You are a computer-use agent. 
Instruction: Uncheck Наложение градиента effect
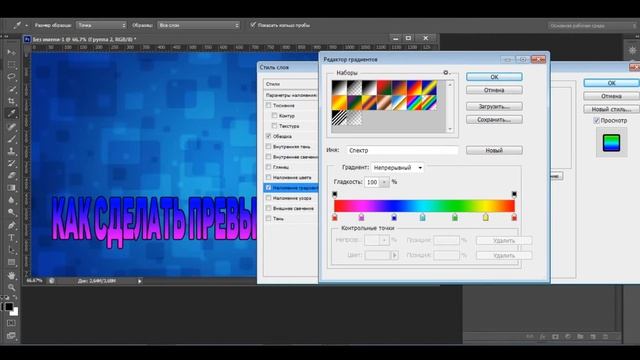point(268,188)
